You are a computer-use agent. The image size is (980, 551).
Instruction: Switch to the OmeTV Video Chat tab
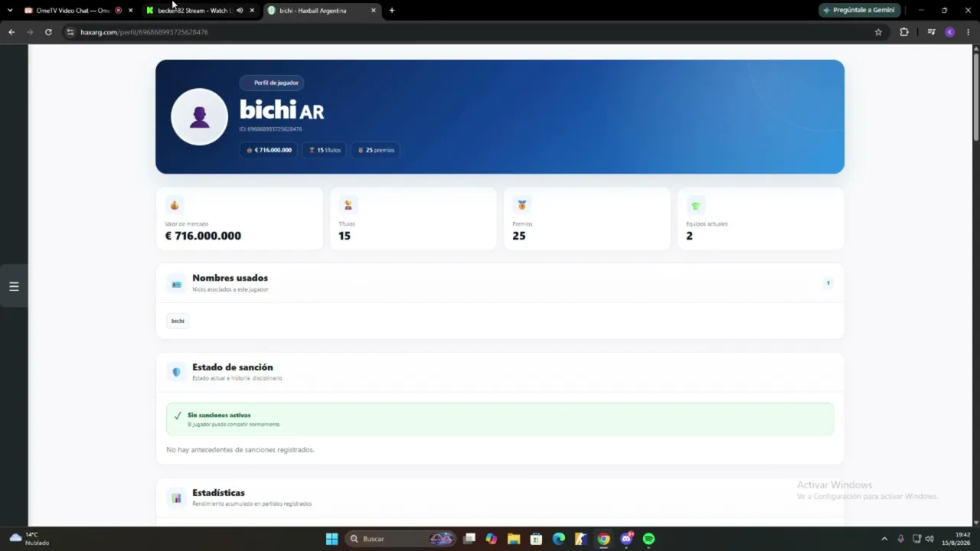pyautogui.click(x=73, y=11)
